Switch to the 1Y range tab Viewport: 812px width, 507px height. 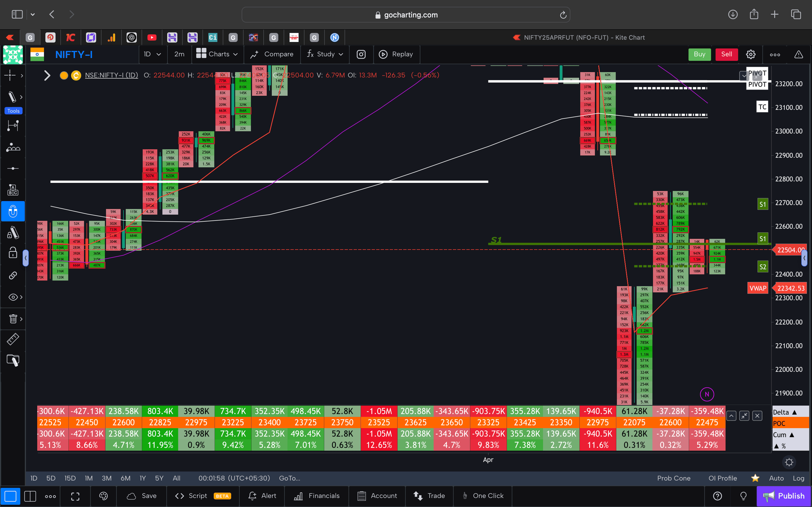142,478
